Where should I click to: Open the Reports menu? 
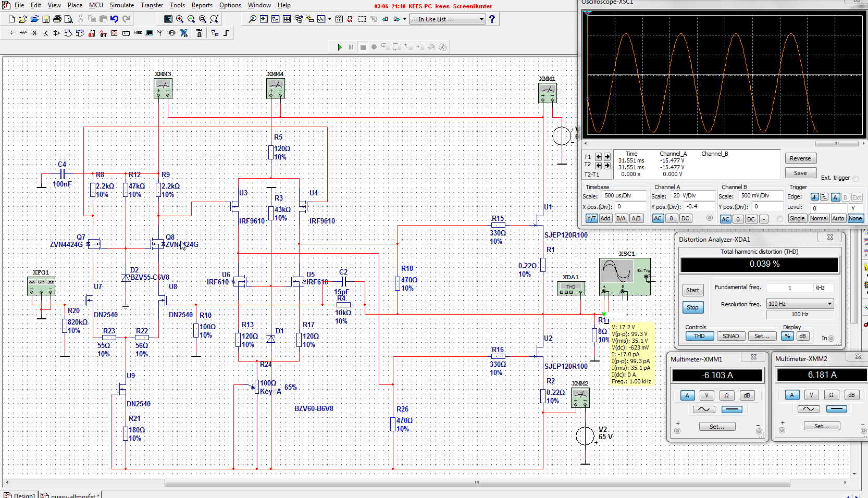(202, 5)
